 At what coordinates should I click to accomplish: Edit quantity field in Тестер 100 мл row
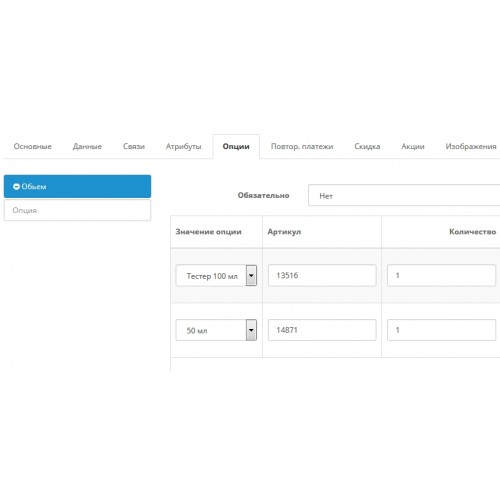441,275
